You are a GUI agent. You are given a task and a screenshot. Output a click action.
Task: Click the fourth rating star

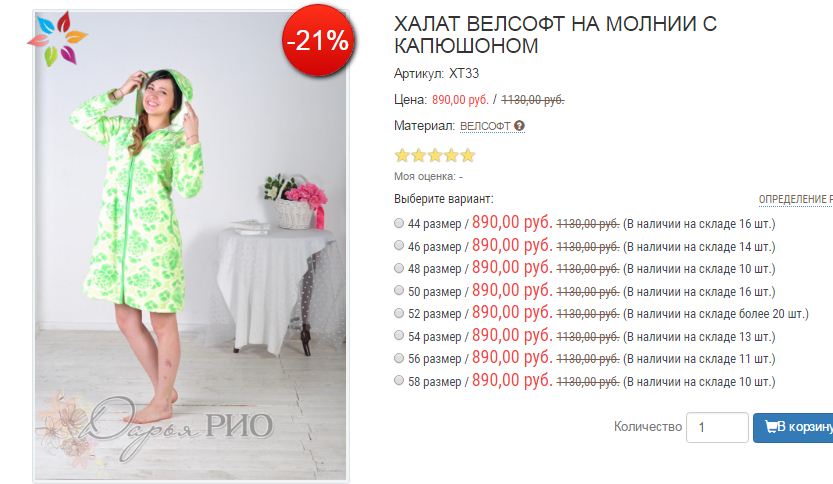(x=451, y=155)
